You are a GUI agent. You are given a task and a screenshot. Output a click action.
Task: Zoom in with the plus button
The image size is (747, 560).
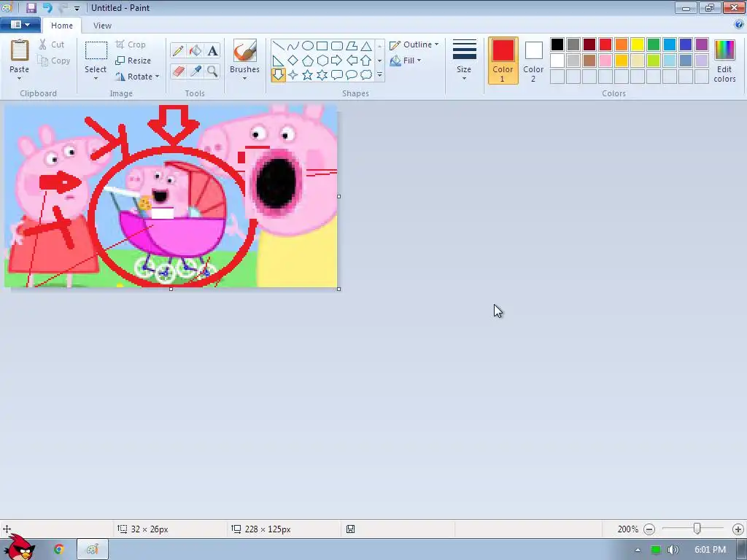point(738,529)
